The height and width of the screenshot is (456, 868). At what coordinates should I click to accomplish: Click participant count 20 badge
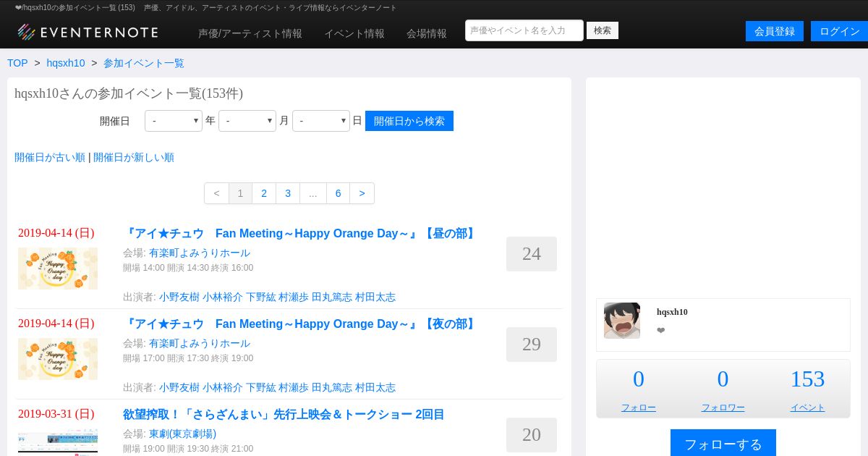(532, 435)
